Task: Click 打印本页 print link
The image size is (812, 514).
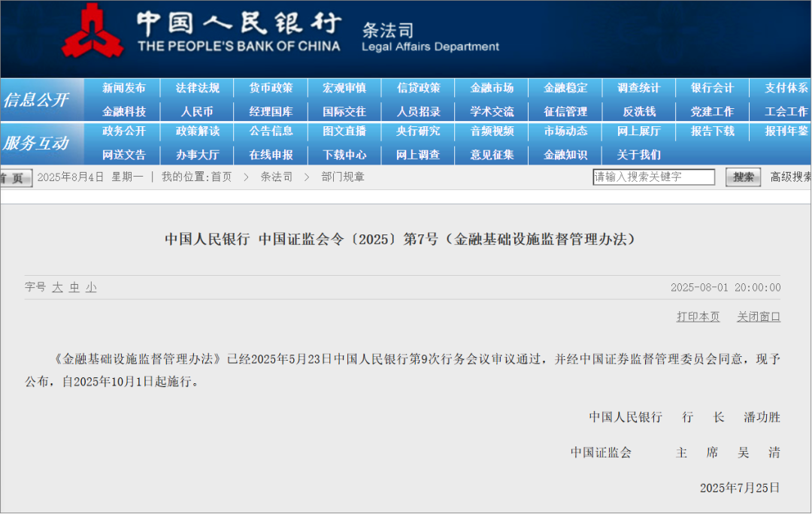Action: pyautogui.click(x=698, y=317)
